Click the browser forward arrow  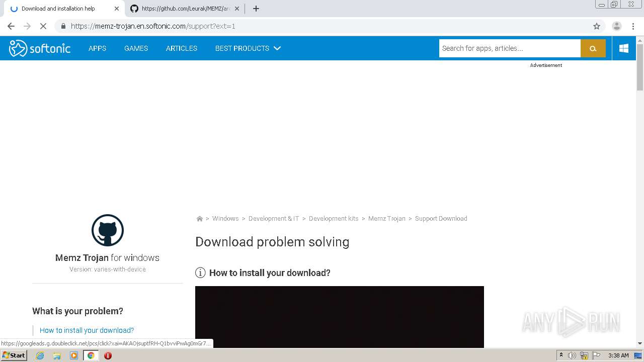(27, 26)
